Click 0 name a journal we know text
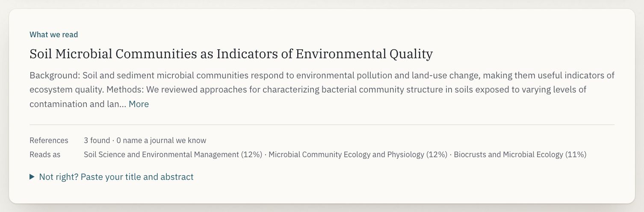 click(x=161, y=140)
